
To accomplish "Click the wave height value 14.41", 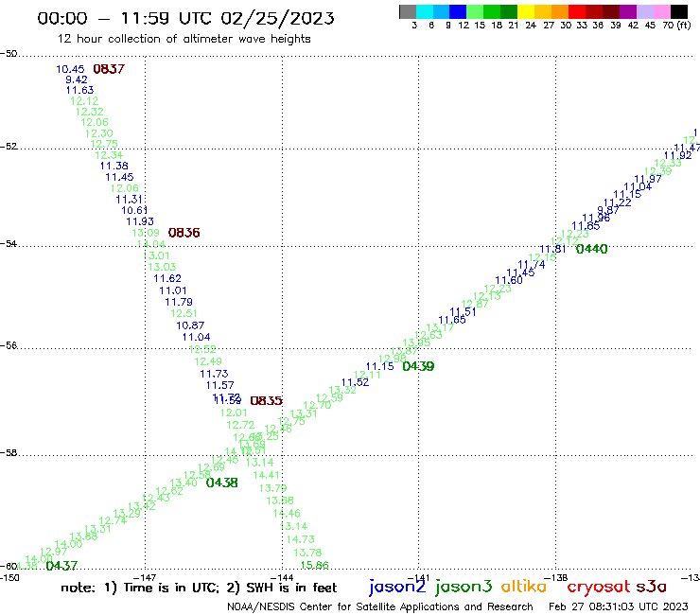I will pos(266,475).
